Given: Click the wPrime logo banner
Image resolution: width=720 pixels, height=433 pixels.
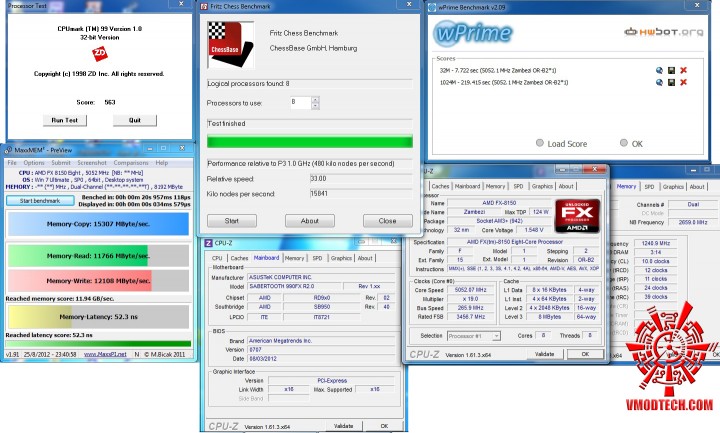Looking at the screenshot, I should click(x=472, y=33).
